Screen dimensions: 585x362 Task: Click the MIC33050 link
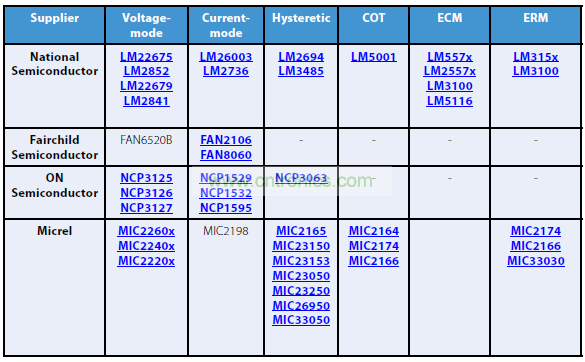pos(301,320)
